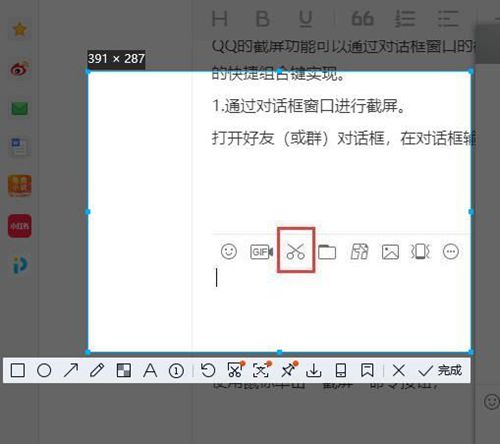This screenshot has width=500, height=444.
Task: Select the rectangle annotation tool
Action: pos(18,370)
